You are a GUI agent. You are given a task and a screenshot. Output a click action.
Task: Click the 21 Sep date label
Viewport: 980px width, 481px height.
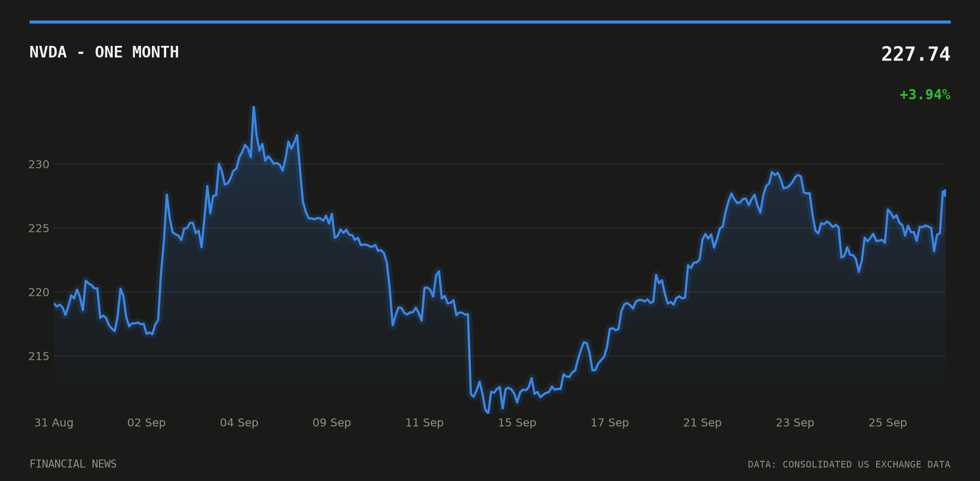702,423
